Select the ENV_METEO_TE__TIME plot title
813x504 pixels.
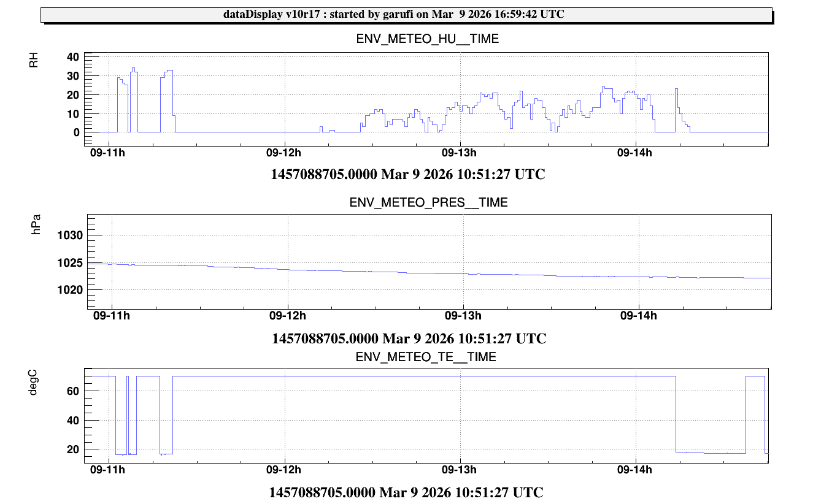(x=426, y=356)
